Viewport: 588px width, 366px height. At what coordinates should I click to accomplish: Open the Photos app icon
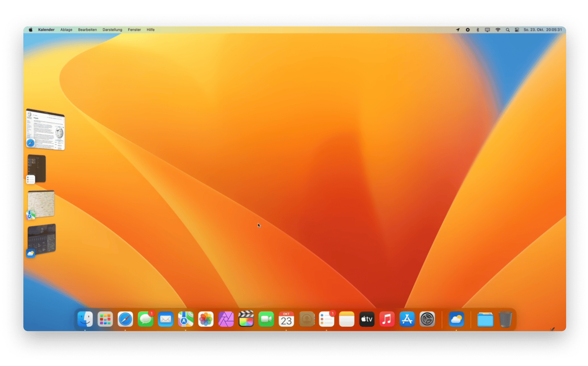206,319
